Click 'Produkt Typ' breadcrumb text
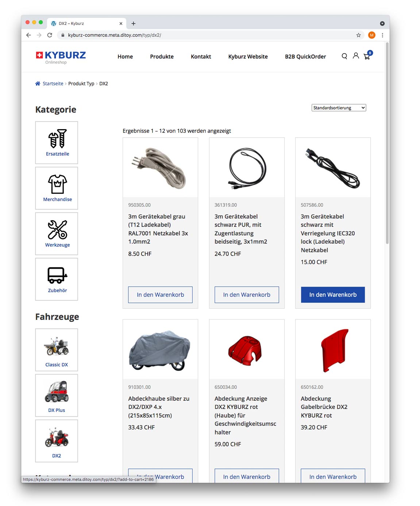This screenshot has width=420, height=506. pos(81,84)
